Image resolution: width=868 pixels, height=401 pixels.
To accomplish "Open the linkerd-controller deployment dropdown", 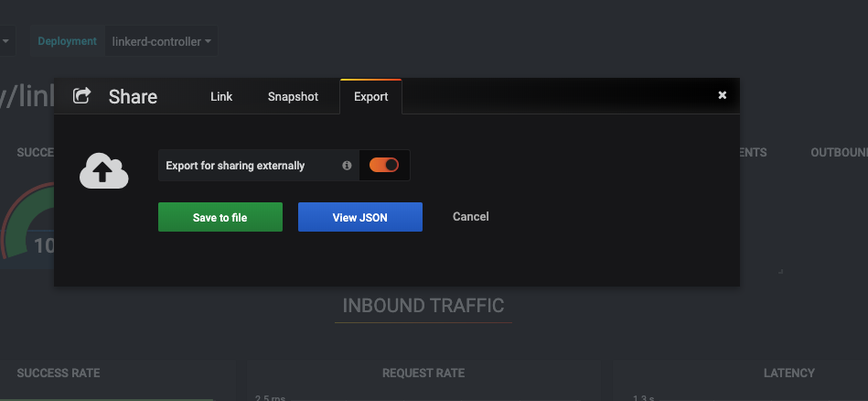I will 161,41.
